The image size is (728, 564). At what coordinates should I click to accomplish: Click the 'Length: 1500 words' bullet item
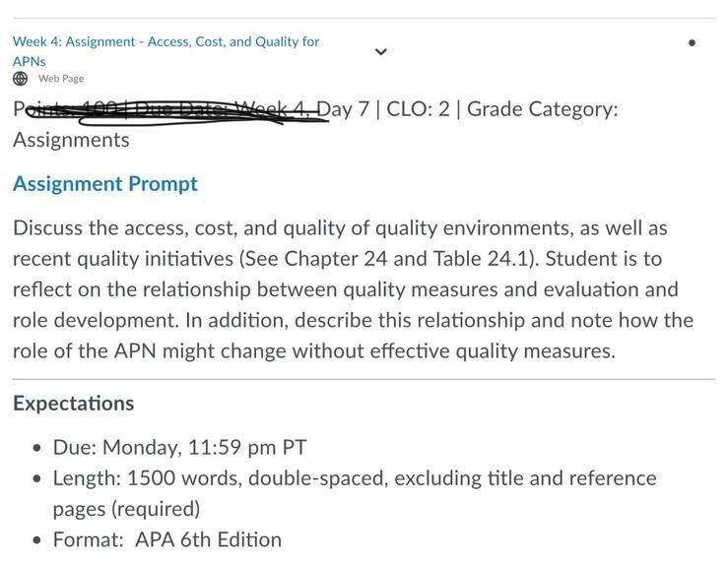coord(355,493)
